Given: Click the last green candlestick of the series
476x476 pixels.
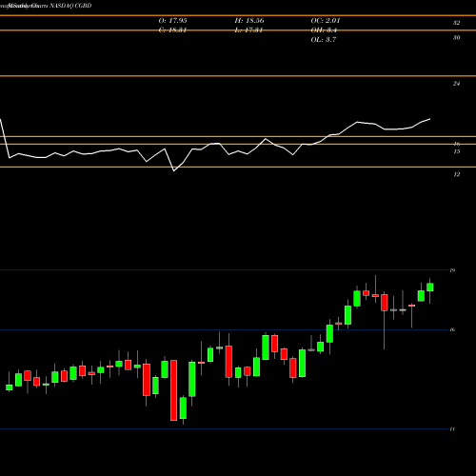Looking at the screenshot, I should click(x=430, y=288).
